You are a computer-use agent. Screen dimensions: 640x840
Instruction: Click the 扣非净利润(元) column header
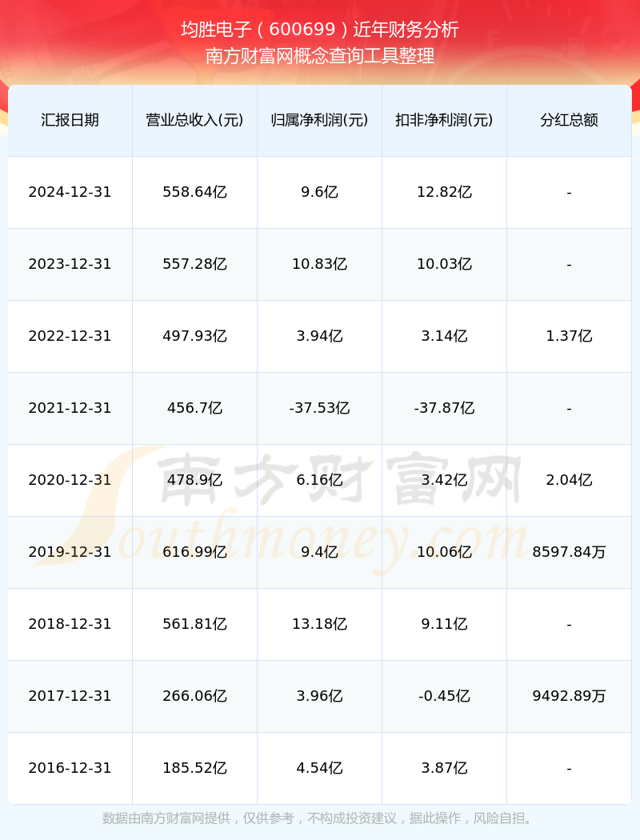click(x=445, y=120)
